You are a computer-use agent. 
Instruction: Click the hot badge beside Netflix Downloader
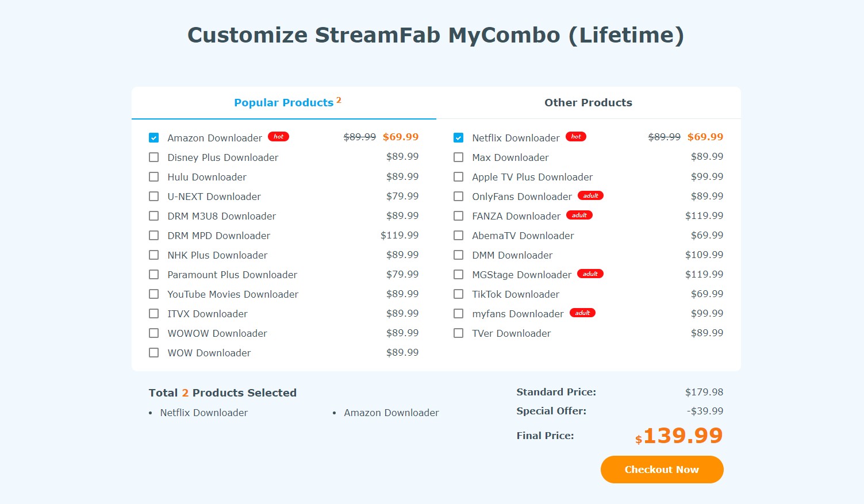pyautogui.click(x=576, y=137)
